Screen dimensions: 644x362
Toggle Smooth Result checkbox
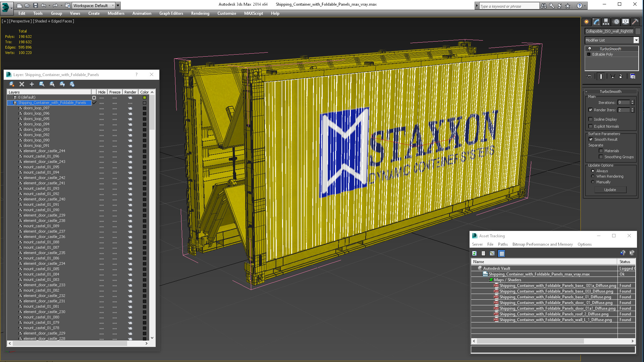tap(591, 139)
